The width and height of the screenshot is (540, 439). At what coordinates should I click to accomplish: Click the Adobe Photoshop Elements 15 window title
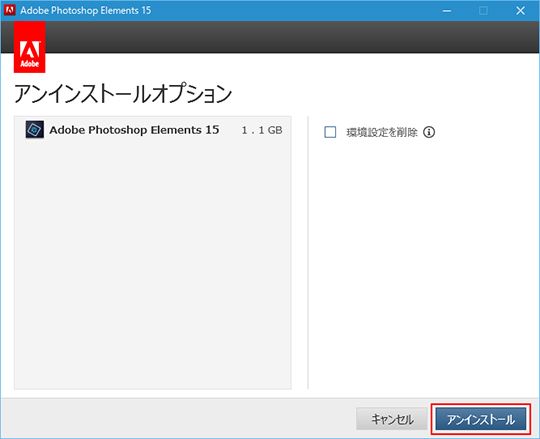tap(86, 10)
